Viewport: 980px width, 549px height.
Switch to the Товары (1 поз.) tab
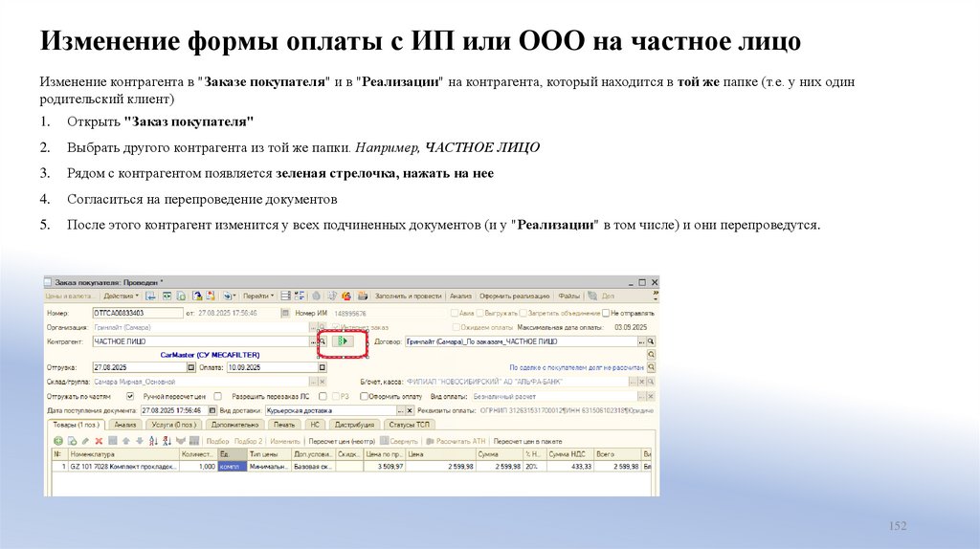[x=76, y=425]
